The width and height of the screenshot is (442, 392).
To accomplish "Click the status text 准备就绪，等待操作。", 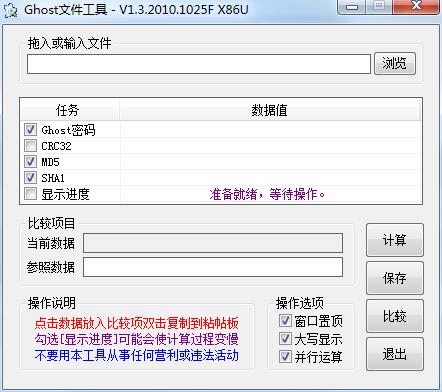I will pyautogui.click(x=267, y=194).
